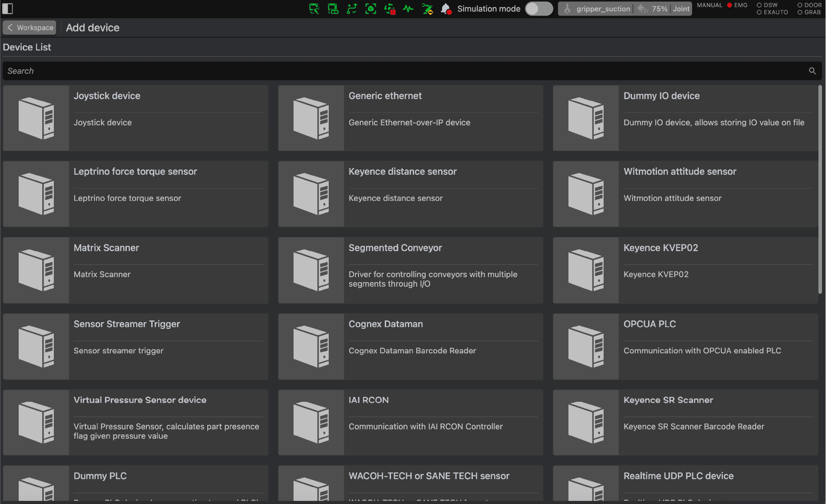Click the green 3D cube scan icon
The image size is (826, 504).
point(371,9)
